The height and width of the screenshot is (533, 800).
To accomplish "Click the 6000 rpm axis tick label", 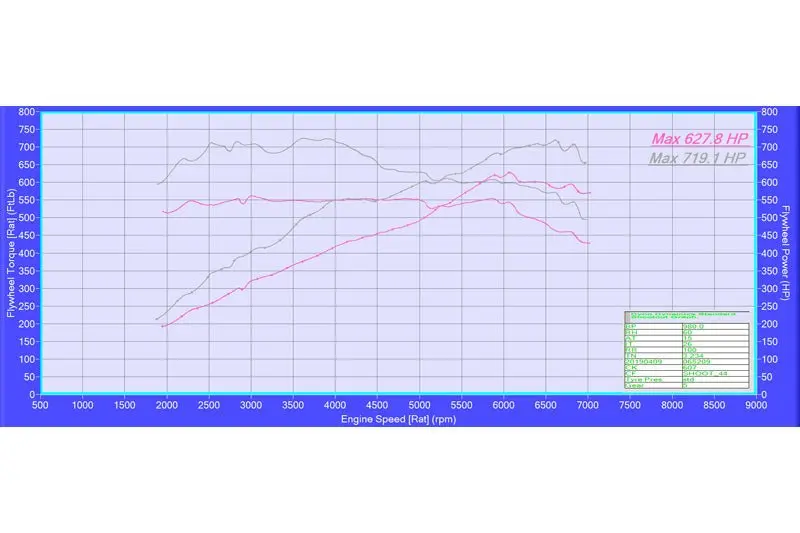I will click(504, 405).
